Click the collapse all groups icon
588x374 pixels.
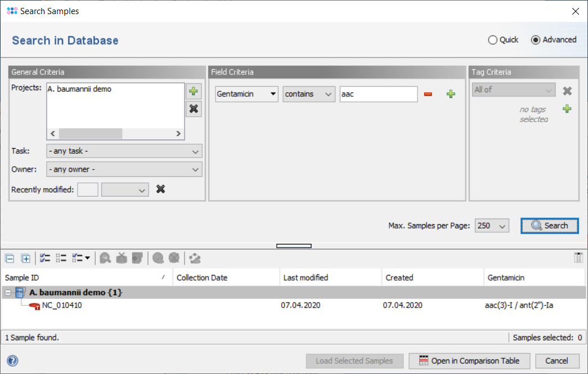tap(10, 259)
